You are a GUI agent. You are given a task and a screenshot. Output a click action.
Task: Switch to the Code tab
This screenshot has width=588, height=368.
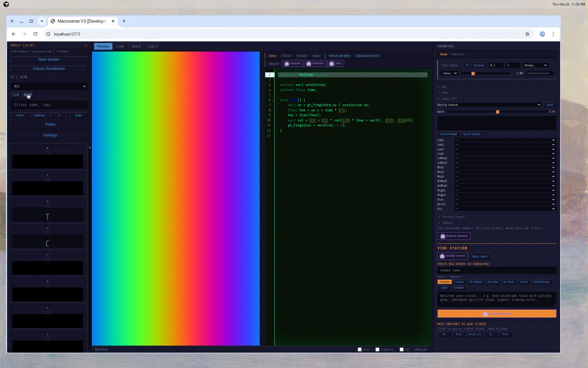pyautogui.click(x=120, y=46)
